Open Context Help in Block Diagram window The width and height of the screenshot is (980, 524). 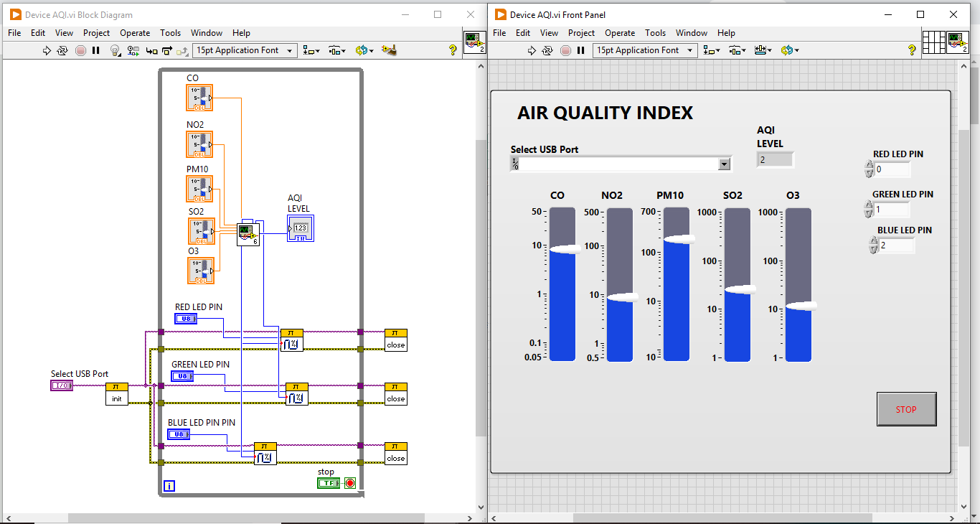click(x=453, y=50)
